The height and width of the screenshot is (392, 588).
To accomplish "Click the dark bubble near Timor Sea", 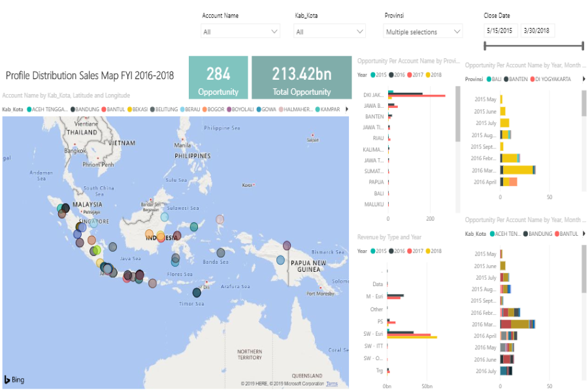I will click(x=197, y=293).
